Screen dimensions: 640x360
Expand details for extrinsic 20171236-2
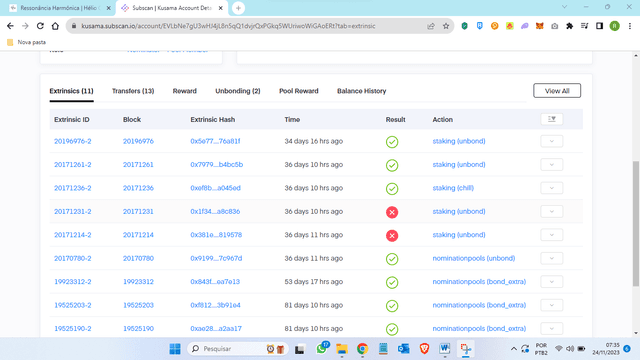click(552, 188)
